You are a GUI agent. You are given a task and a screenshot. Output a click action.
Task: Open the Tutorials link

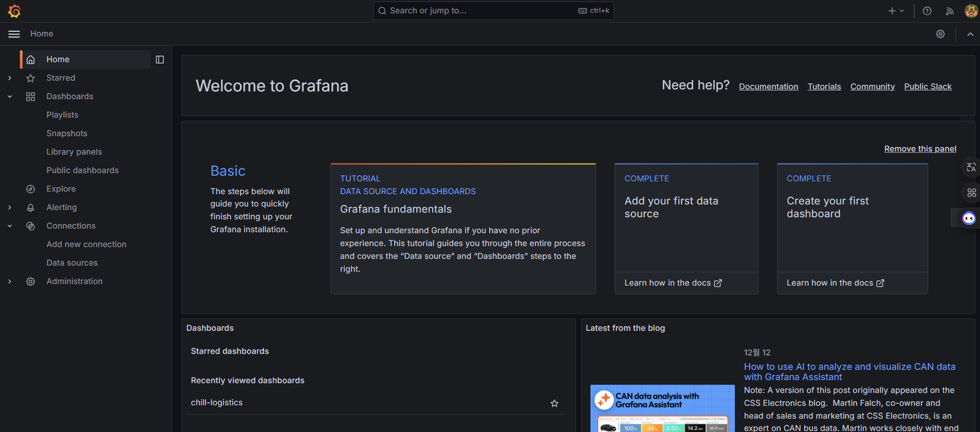tap(824, 86)
